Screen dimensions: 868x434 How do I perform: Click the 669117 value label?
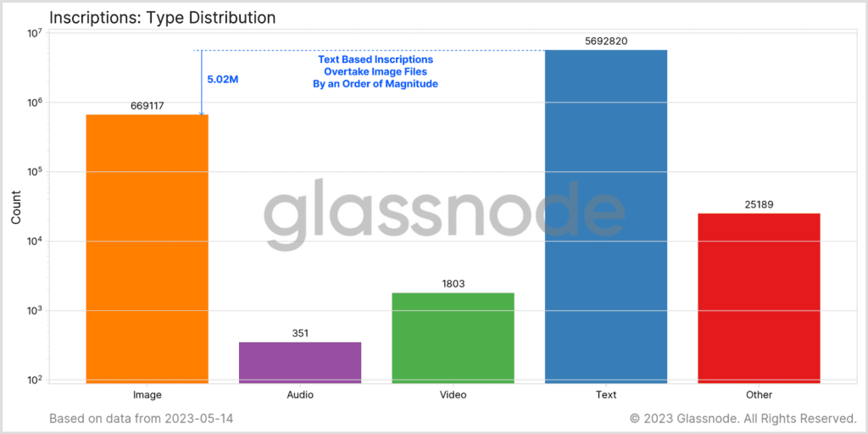pyautogui.click(x=147, y=106)
